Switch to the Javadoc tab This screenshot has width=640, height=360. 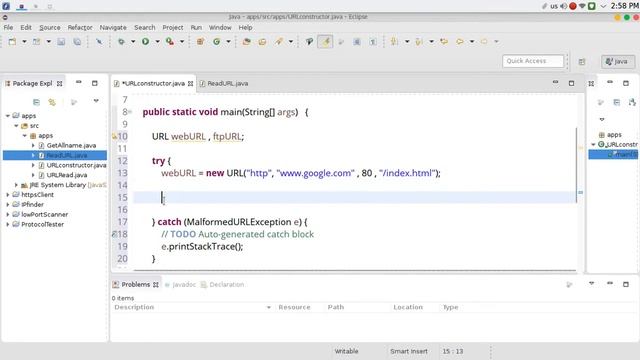tap(180, 284)
